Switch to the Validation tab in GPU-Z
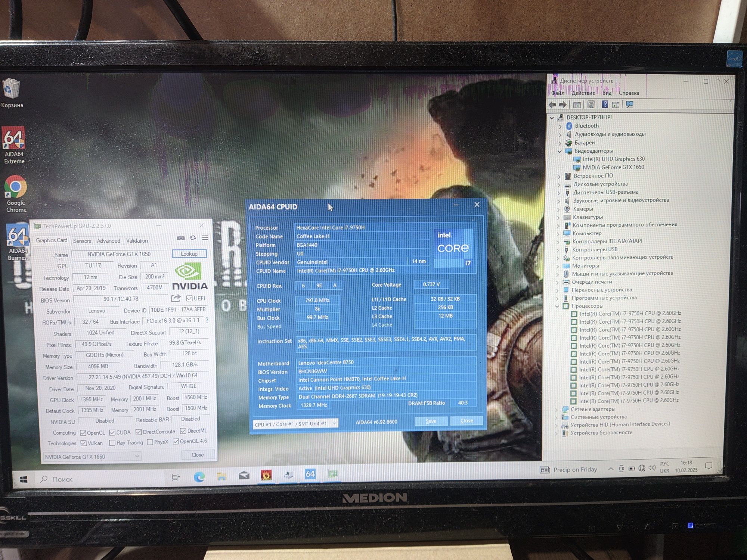This screenshot has width=747, height=560. [x=137, y=241]
